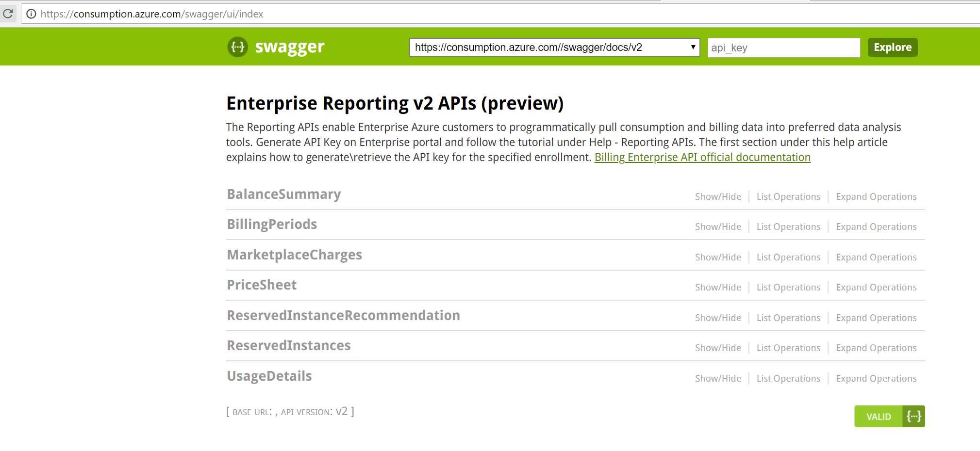Expand Operations for ReservedInstances
This screenshot has width=980, height=451.
[x=876, y=348]
